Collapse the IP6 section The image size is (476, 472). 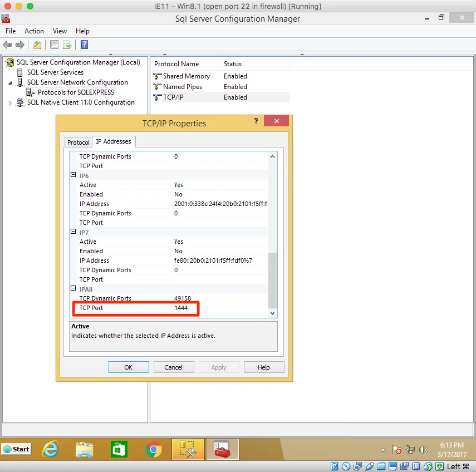tap(73, 175)
